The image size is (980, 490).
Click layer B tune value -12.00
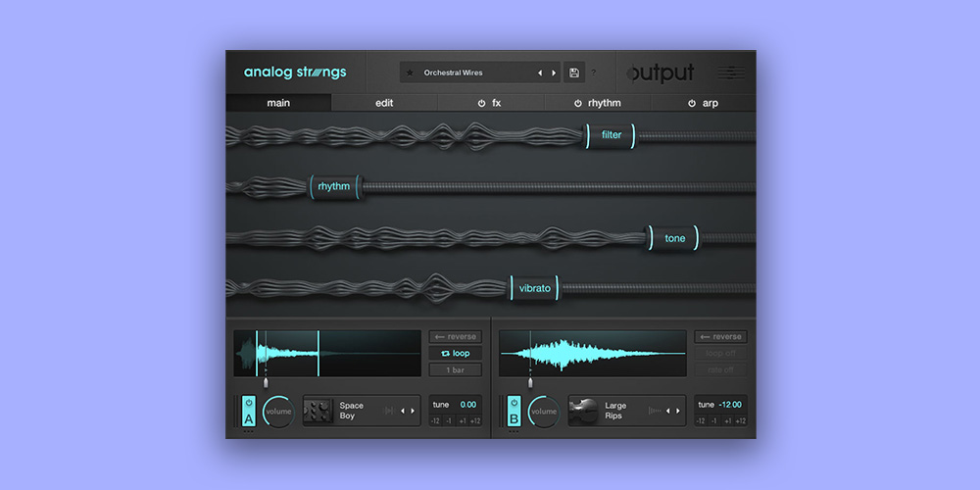(x=730, y=405)
